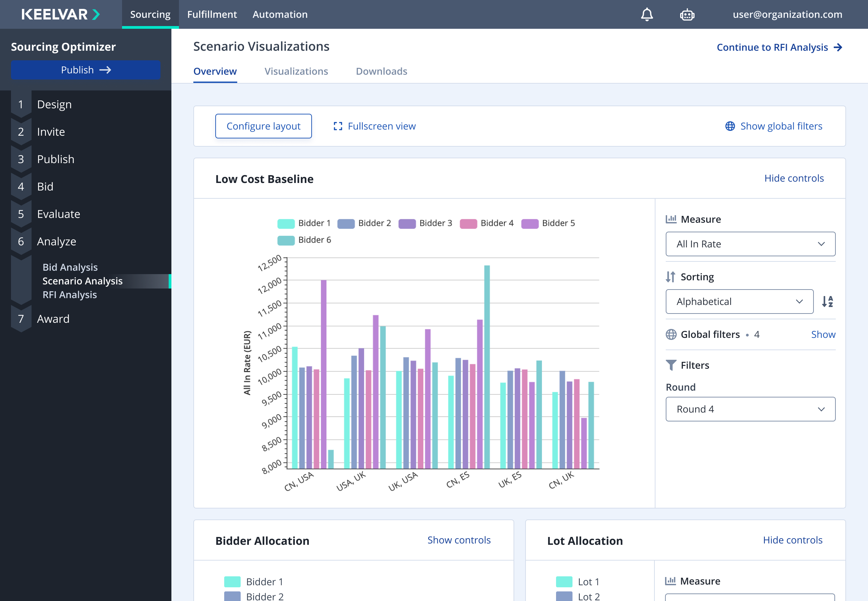Select RFI Analysis in sidebar
The width and height of the screenshot is (868, 601).
coord(70,294)
